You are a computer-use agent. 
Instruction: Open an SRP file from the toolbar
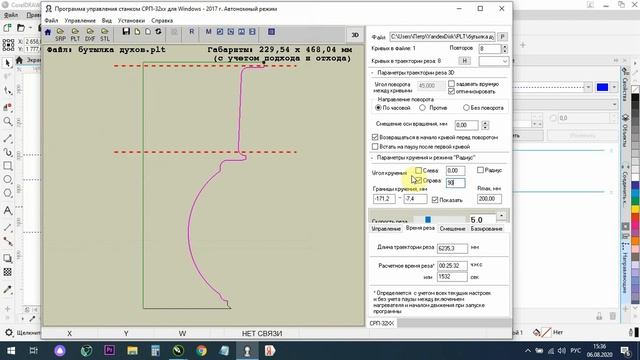[x=60, y=35]
